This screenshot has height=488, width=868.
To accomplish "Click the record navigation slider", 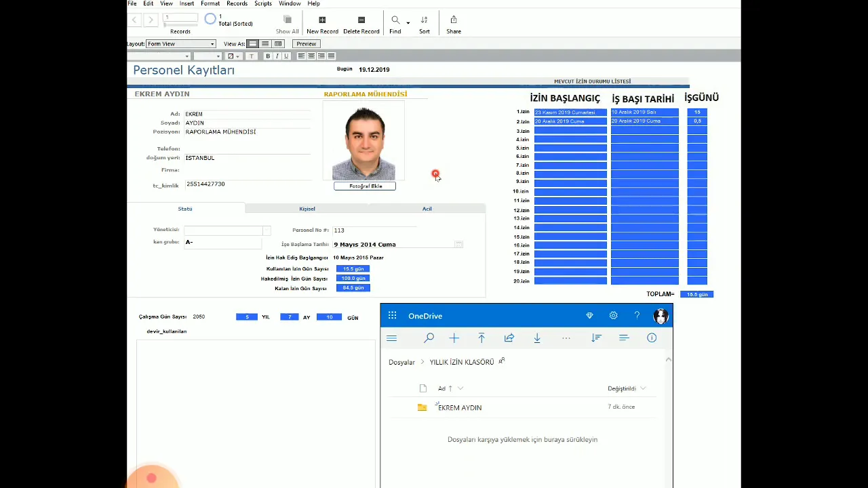I will point(181,24).
